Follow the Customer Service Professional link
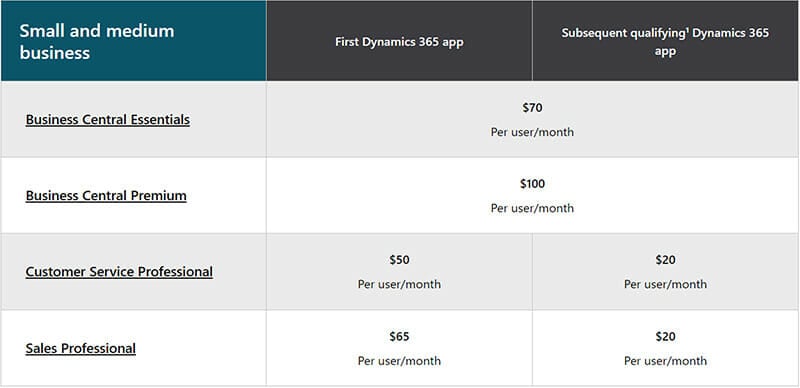 point(119,272)
